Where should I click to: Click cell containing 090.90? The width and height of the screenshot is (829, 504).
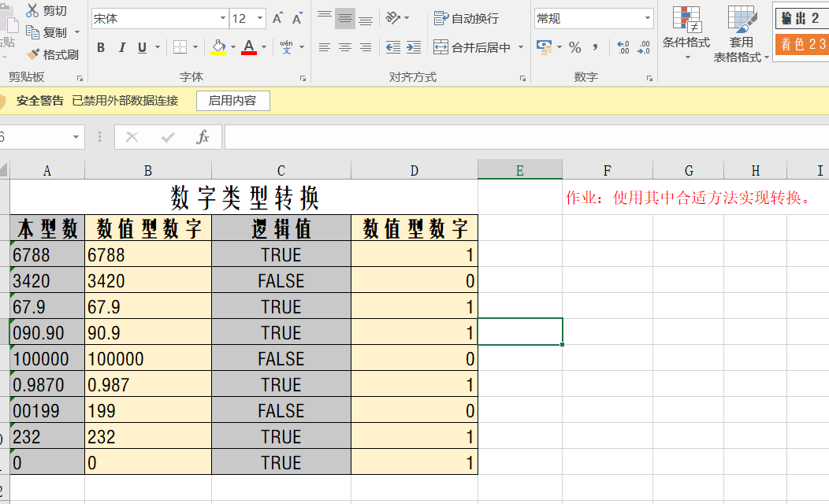(x=47, y=332)
